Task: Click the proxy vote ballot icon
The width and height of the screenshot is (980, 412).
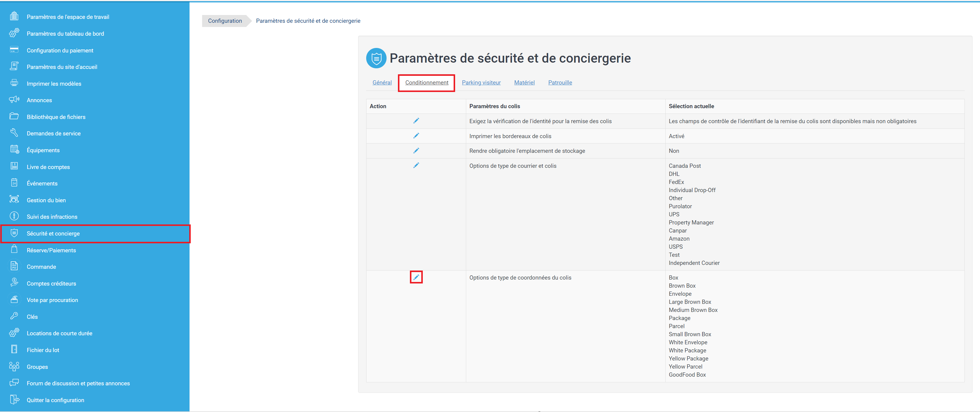Action: (x=14, y=300)
